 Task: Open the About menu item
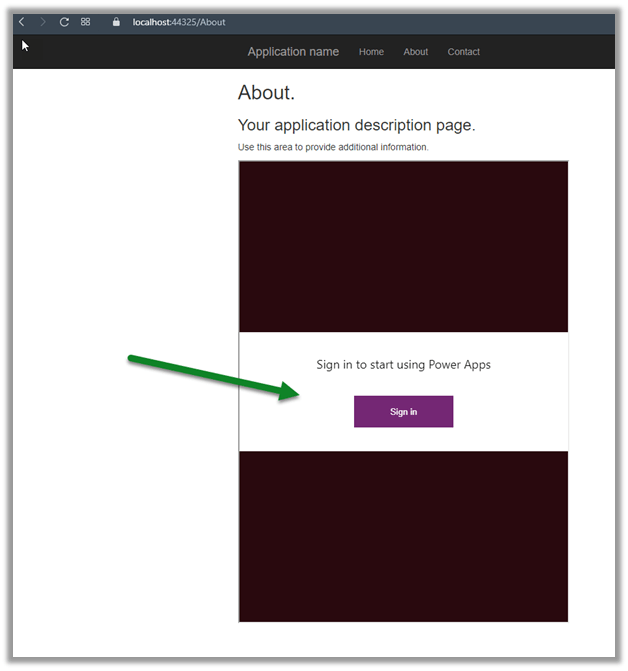415,52
